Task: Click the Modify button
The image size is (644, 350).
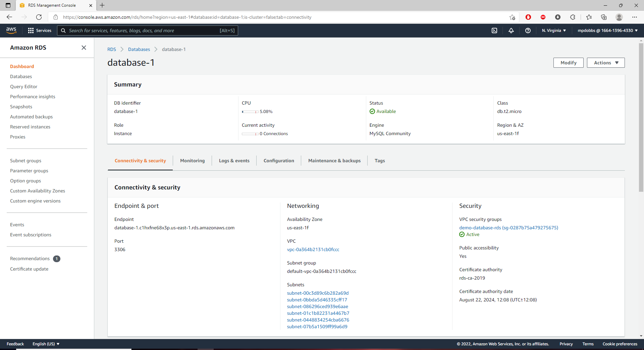Action: tap(568, 63)
